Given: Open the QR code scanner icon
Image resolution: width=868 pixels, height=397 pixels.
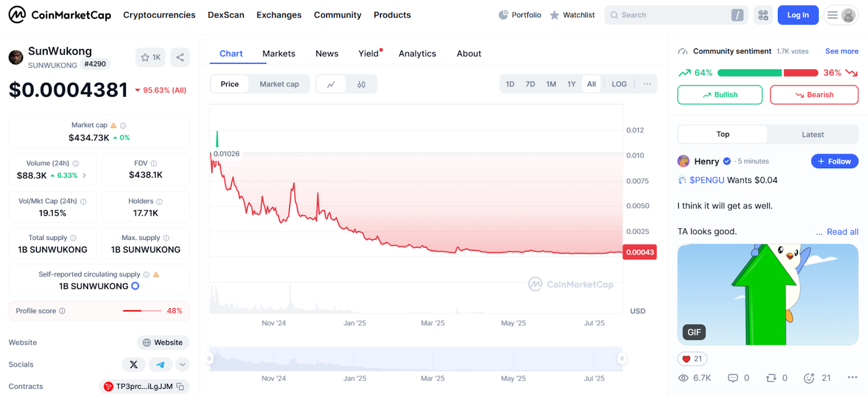Looking at the screenshot, I should pyautogui.click(x=763, y=15).
